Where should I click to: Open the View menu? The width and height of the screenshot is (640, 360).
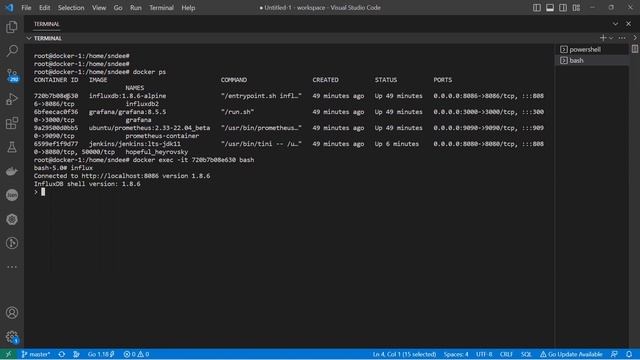pos(99,7)
